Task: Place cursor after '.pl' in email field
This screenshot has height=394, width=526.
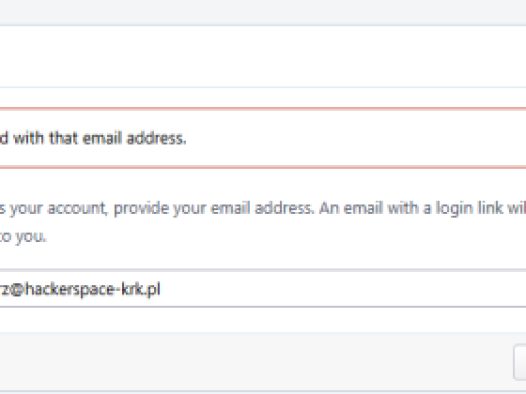Action: pyautogui.click(x=161, y=289)
